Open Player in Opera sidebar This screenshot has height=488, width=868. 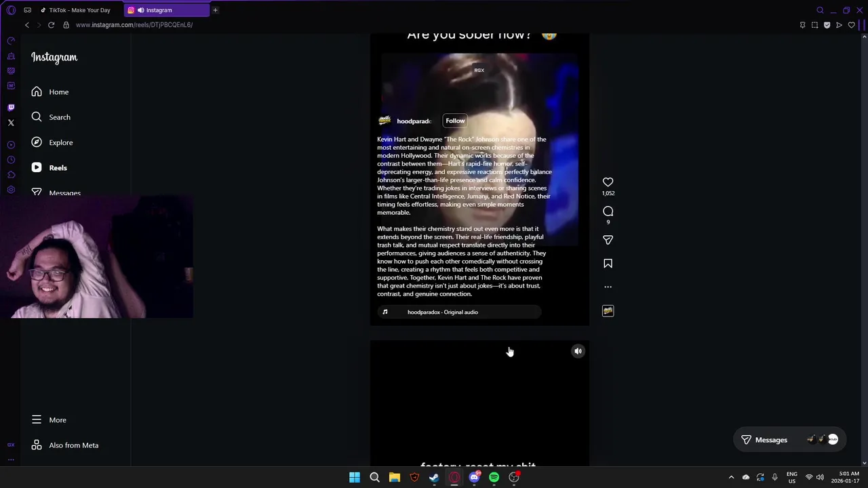pos(11,145)
